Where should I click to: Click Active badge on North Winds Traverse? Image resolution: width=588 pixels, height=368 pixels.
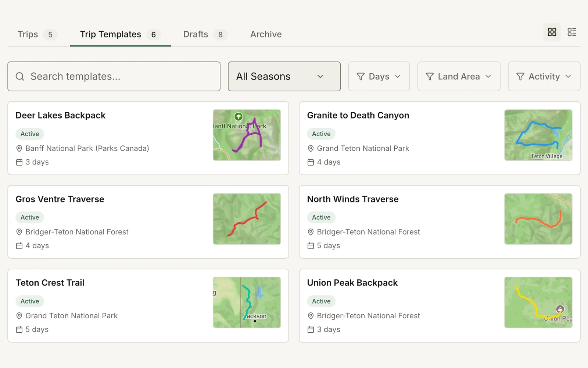[x=321, y=217]
